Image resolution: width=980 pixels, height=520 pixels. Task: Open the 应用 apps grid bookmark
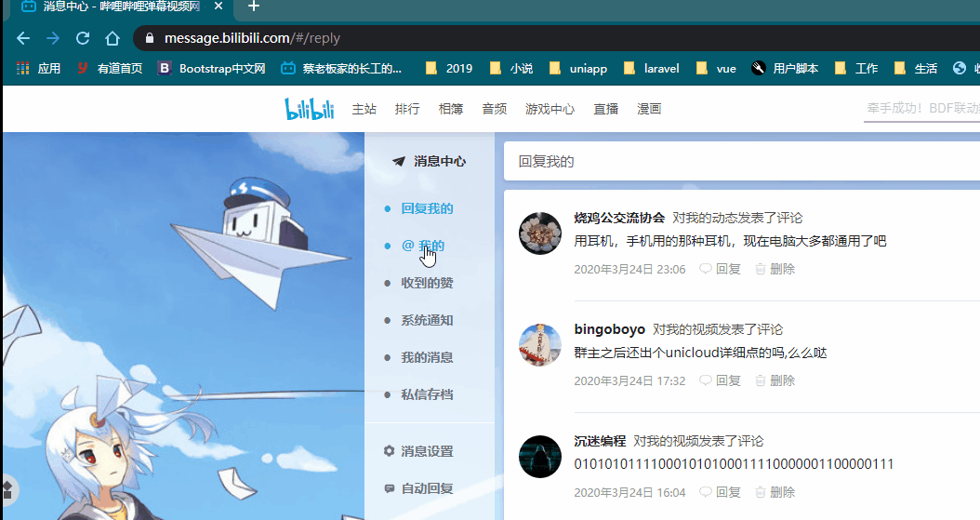point(38,68)
